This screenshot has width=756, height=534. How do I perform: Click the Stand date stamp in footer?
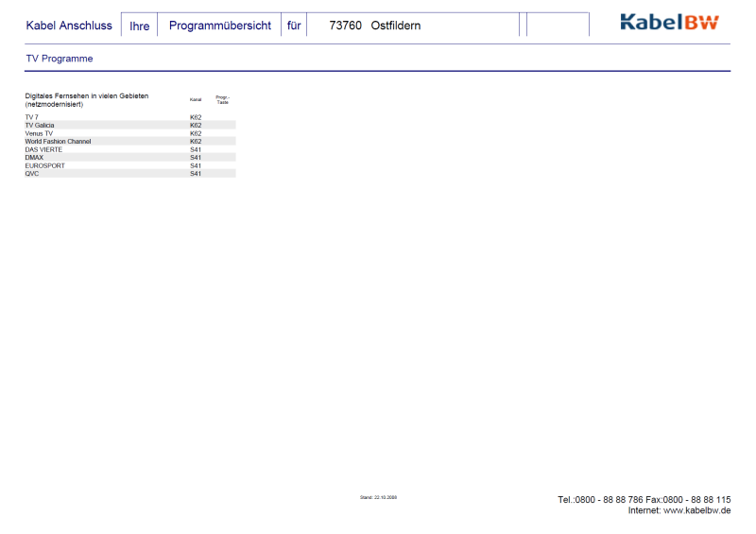point(378,496)
